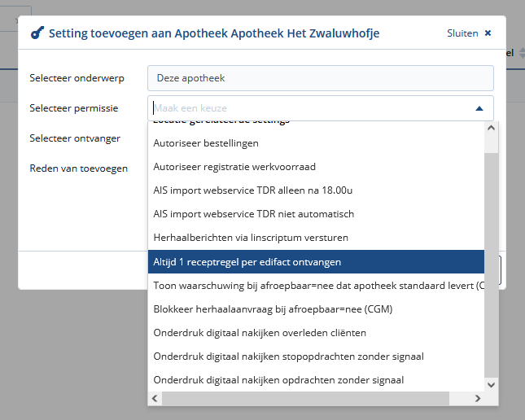The image size is (525, 420).
Task: Collapse the permissie dropdown with arrow
Action: click(479, 108)
